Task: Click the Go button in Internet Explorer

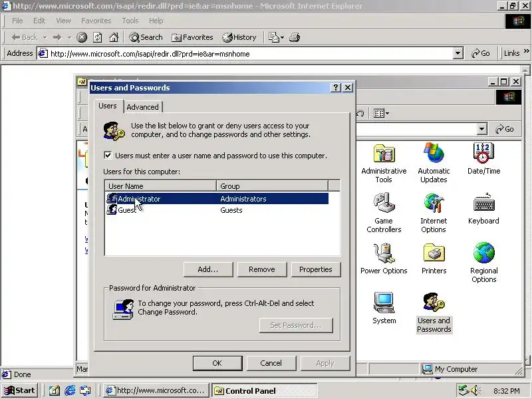Action: [x=481, y=53]
